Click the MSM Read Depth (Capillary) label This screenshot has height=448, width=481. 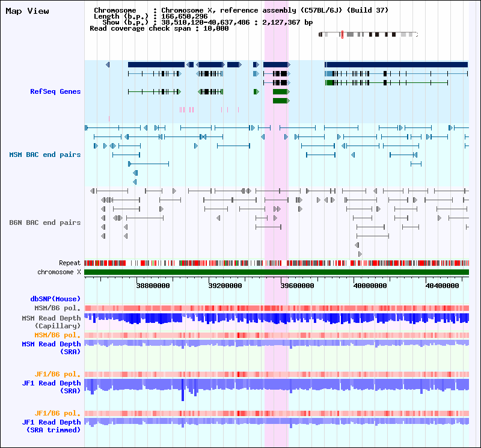tap(51, 322)
